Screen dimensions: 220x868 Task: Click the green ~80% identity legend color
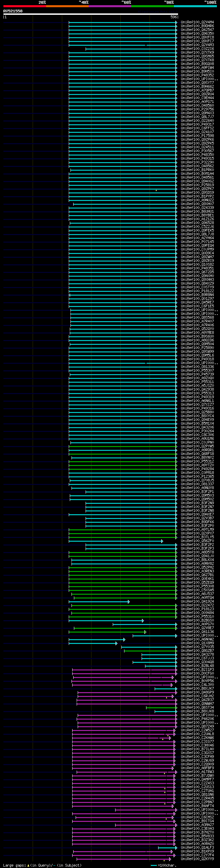tap(152, 6)
